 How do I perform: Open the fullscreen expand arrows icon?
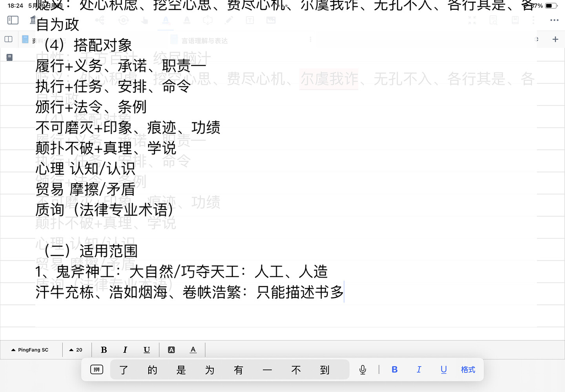click(x=472, y=20)
